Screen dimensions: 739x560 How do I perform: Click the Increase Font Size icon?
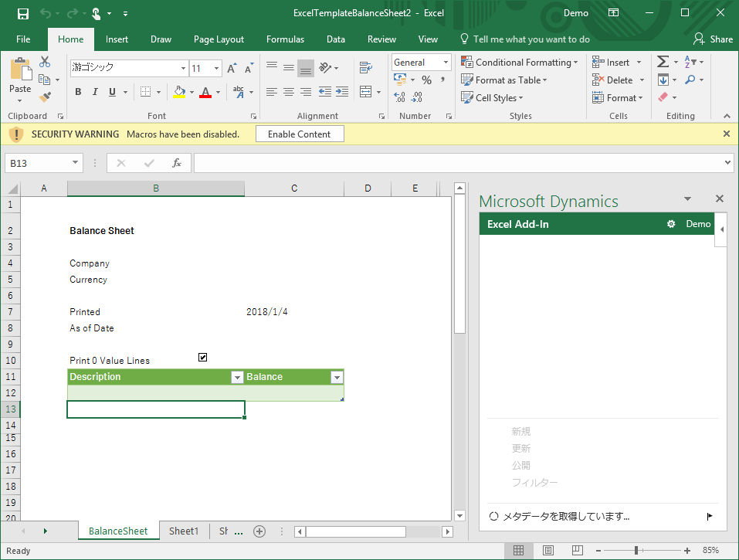tap(232, 68)
